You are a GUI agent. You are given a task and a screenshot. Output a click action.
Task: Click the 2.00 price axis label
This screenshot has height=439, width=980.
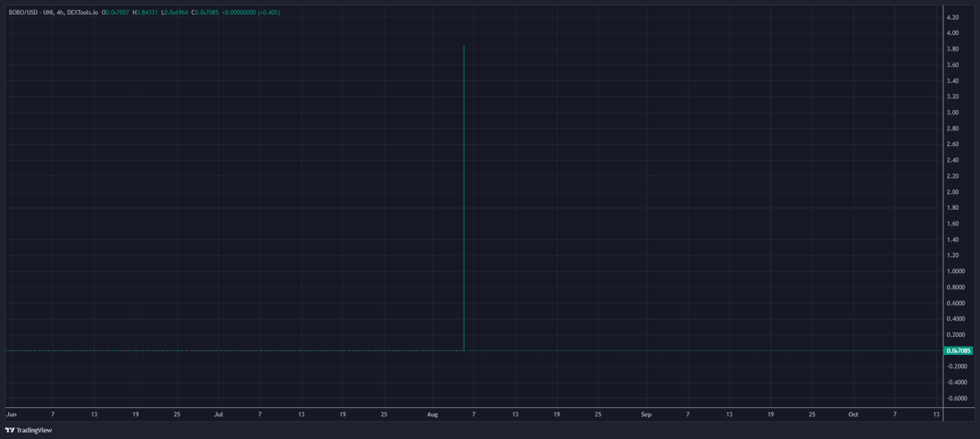pos(952,193)
